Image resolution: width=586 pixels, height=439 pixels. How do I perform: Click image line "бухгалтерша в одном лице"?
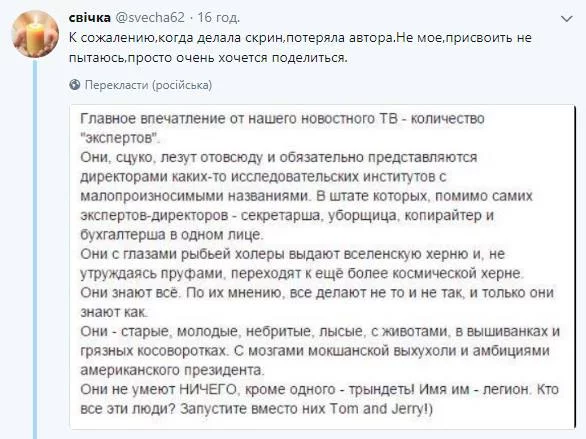click(x=172, y=235)
